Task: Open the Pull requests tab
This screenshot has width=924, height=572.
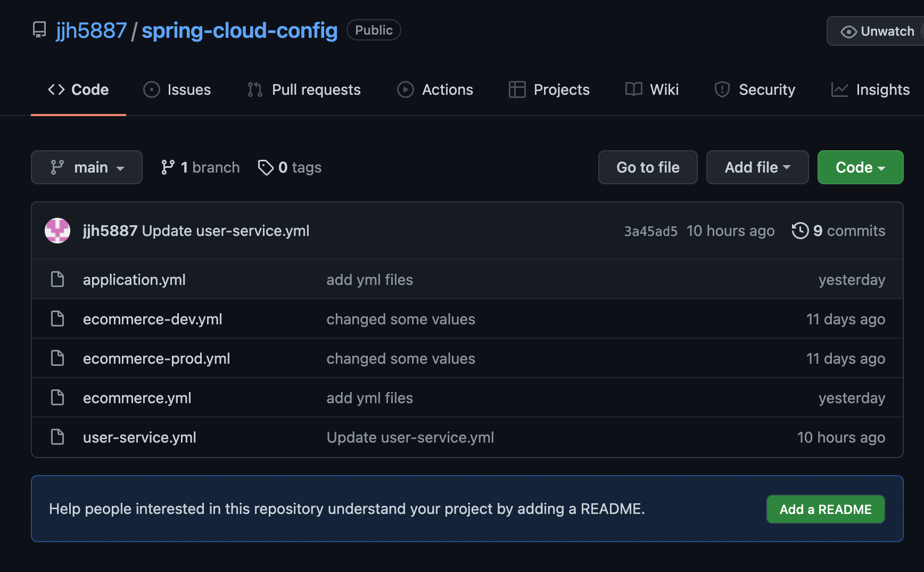Action: 304,89
